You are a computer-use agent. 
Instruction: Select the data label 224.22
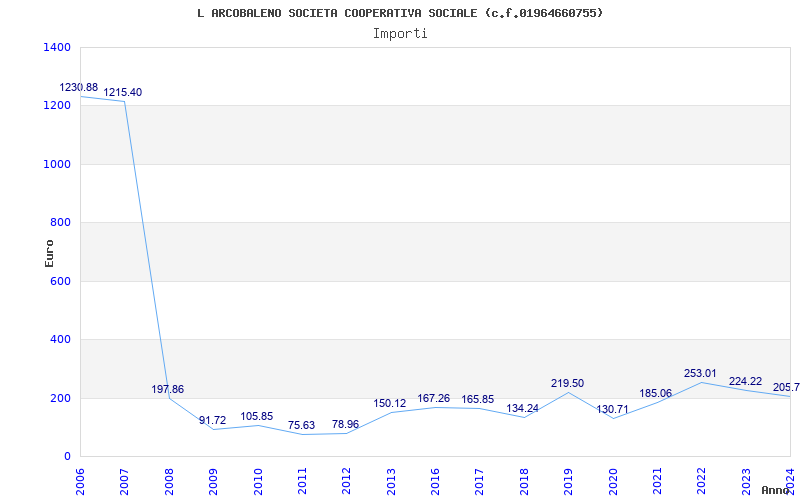tap(745, 381)
